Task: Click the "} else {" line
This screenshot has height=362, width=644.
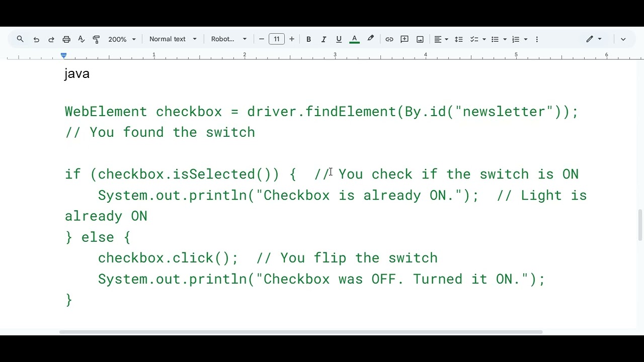Action: pyautogui.click(x=98, y=237)
